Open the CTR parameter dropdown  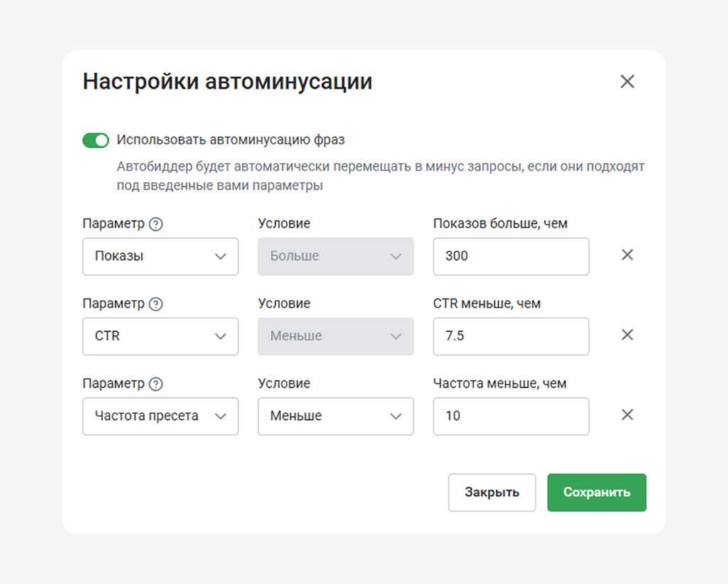tap(160, 336)
